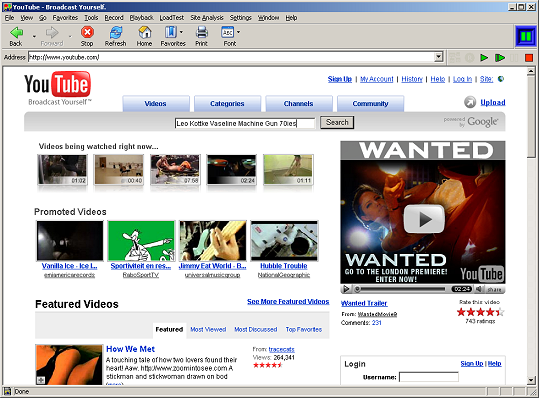Click the green step-play icon beside Play
539x398 pixels.
click(500, 58)
